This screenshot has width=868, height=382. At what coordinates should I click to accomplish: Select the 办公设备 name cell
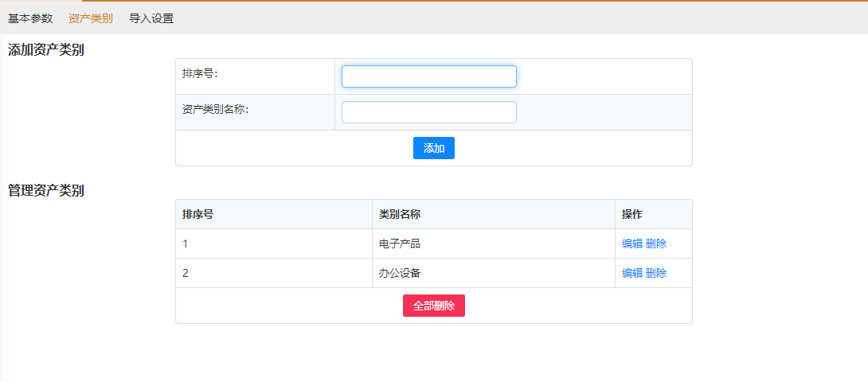pos(400,273)
